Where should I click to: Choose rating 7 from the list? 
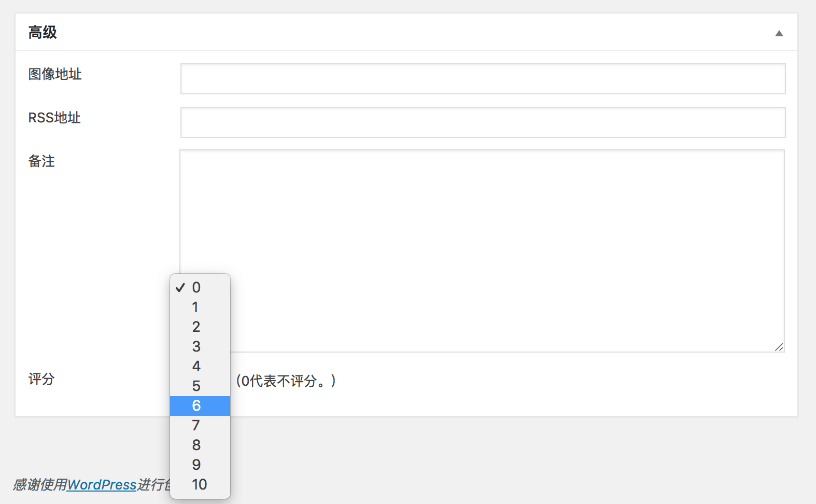point(200,425)
